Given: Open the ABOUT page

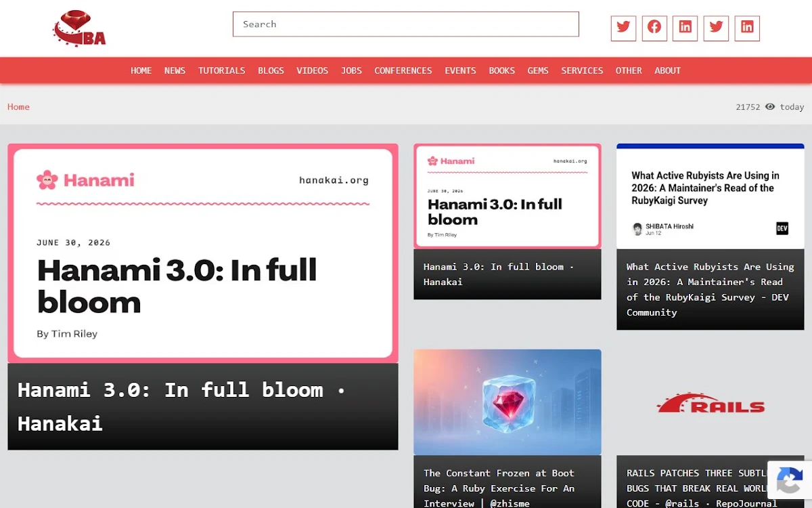Looking at the screenshot, I should click(668, 70).
